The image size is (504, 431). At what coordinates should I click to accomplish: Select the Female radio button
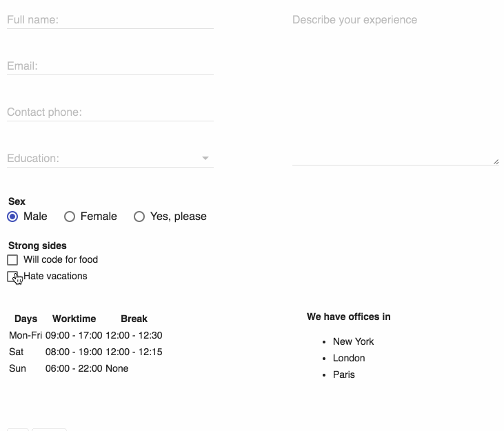pos(70,217)
